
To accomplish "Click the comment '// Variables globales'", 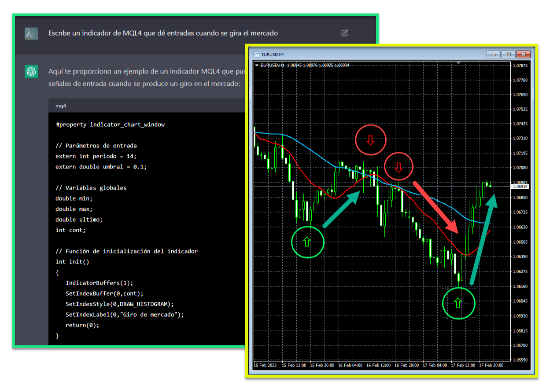I will pos(91,188).
